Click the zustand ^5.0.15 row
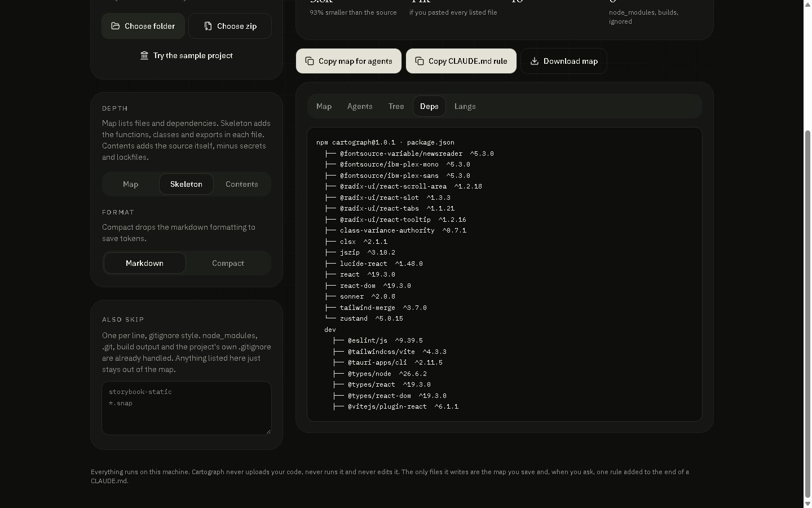Viewport: 812px width, 508px height. tap(364, 318)
